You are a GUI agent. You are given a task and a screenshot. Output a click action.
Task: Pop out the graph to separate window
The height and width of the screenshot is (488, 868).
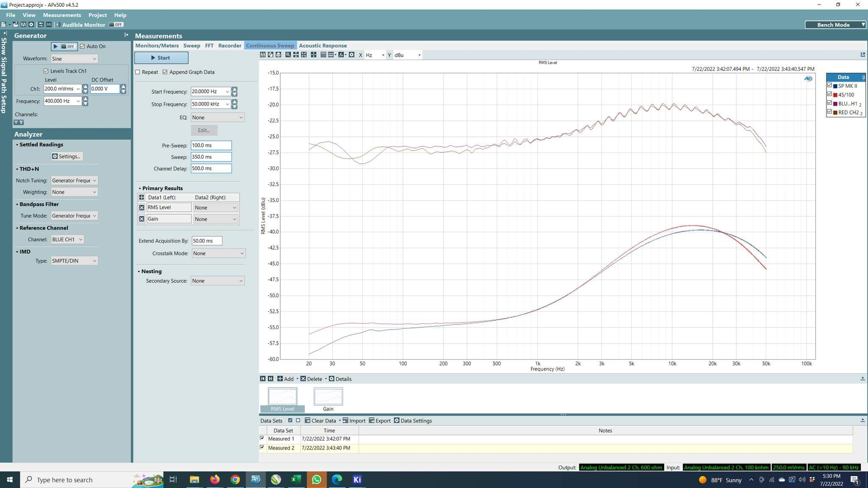(862, 55)
